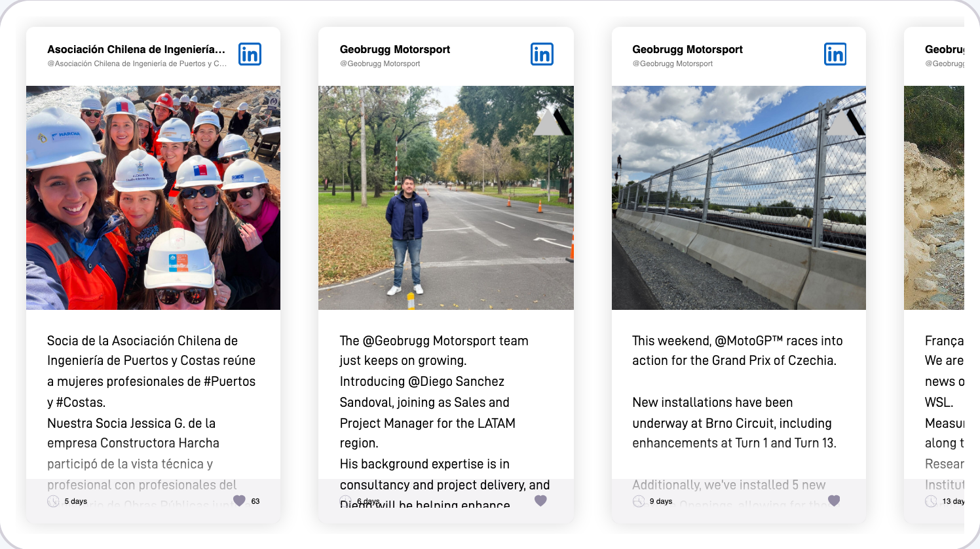Screen dimensions: 980x549
Task: Open the partially visible rocky slope photo
Action: tap(934, 198)
